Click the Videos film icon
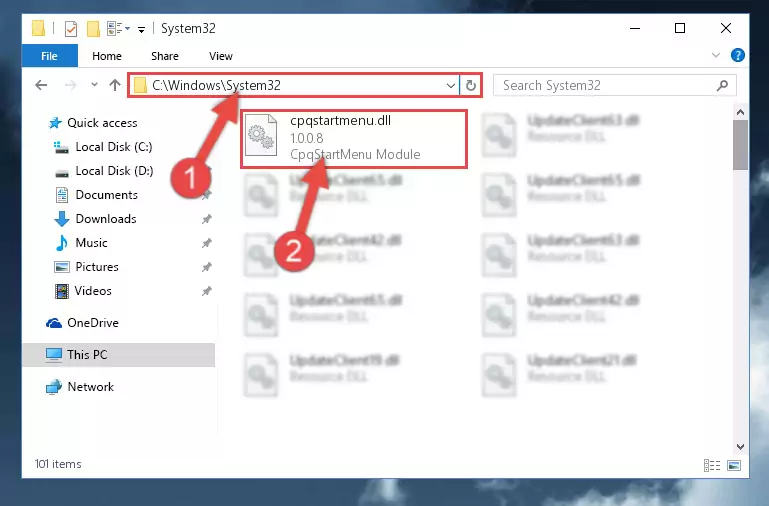 point(62,291)
